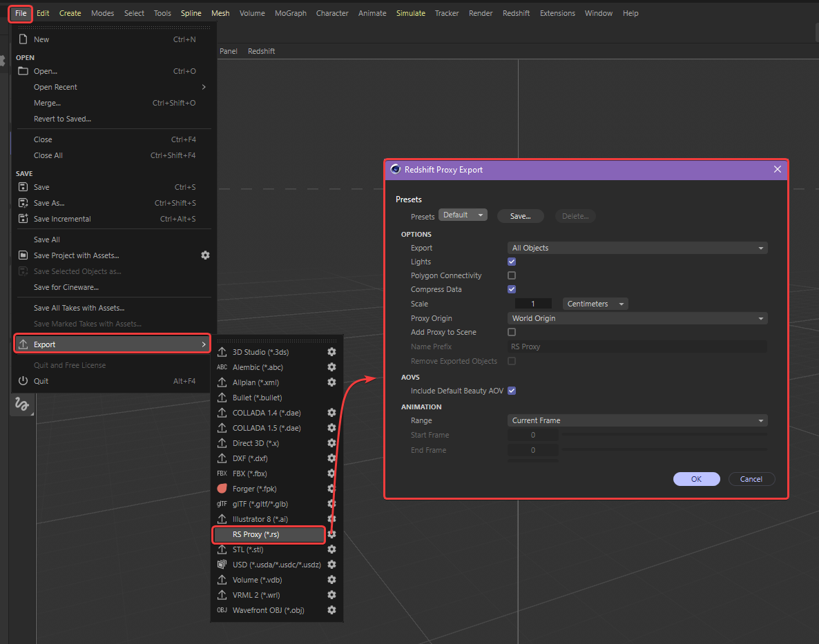Open the Redshift menu in the main menu bar

(x=516, y=13)
